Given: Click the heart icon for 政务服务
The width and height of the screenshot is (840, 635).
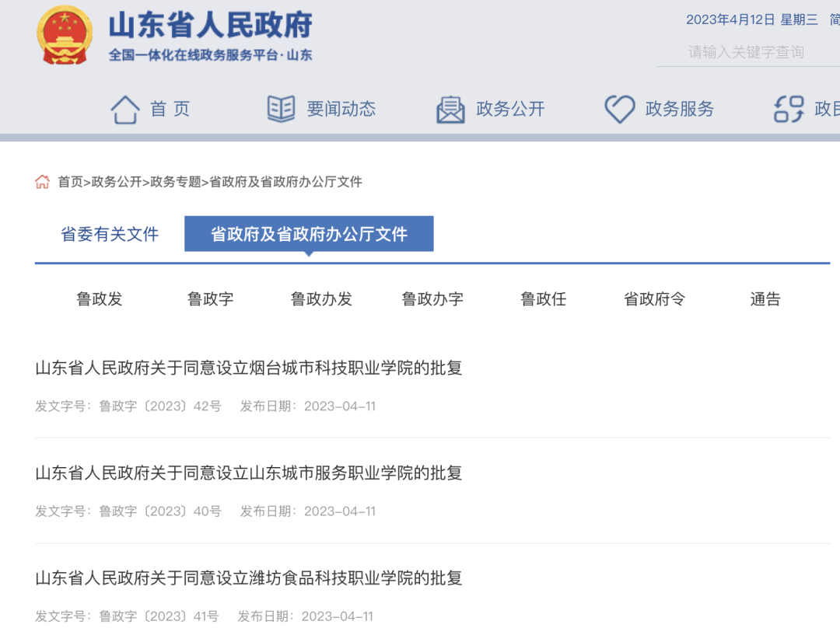Looking at the screenshot, I should [620, 110].
